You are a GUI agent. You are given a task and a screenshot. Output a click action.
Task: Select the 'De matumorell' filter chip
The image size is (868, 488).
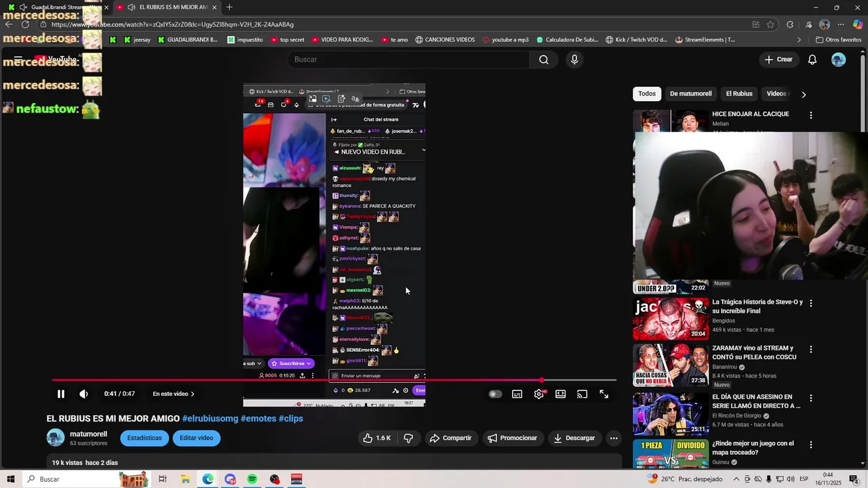(x=690, y=94)
